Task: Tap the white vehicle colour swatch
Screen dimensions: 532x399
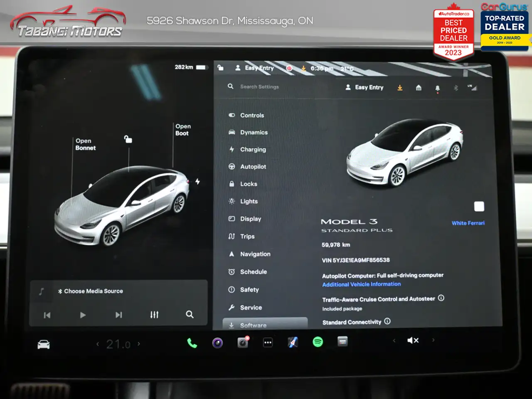Action: click(479, 207)
